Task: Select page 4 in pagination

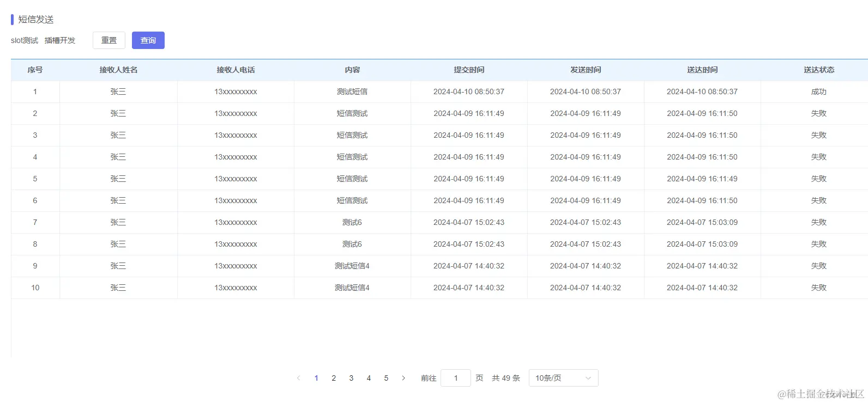Action: 369,378
